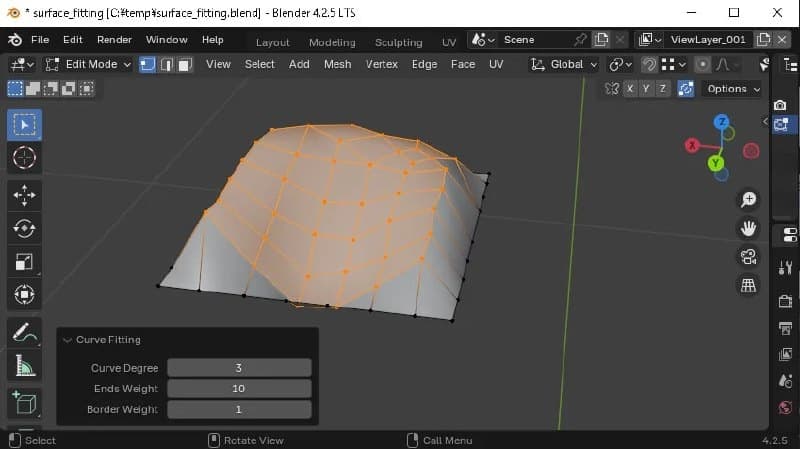Viewport: 800px width, 449px height.
Task: Open the Options dropdown
Action: coord(733,89)
